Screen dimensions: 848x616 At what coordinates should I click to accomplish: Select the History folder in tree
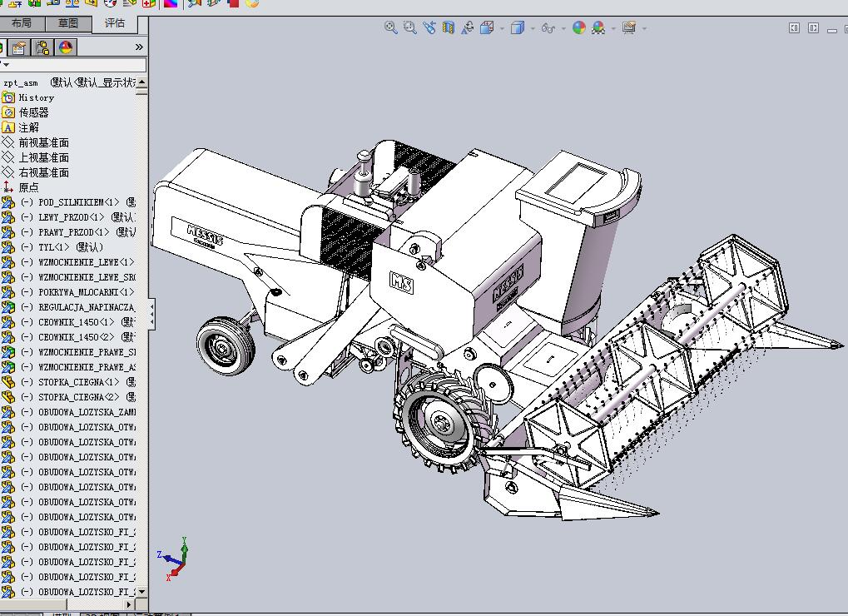(36, 97)
